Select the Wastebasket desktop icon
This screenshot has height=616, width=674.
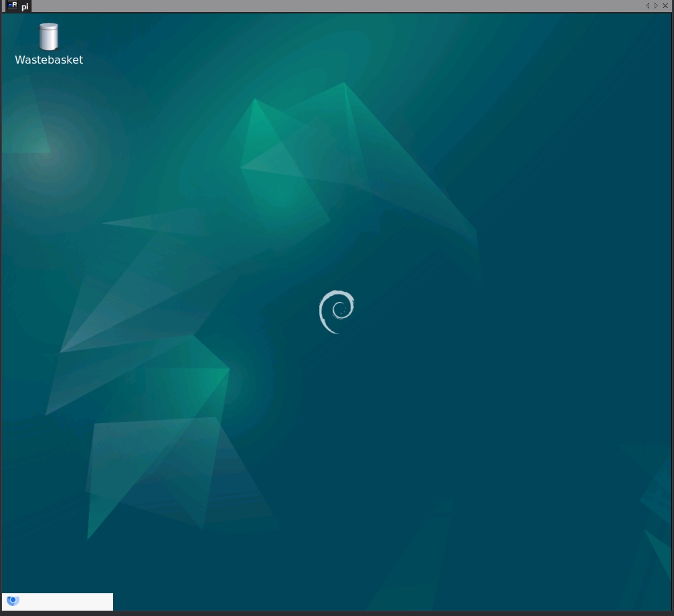[49, 37]
